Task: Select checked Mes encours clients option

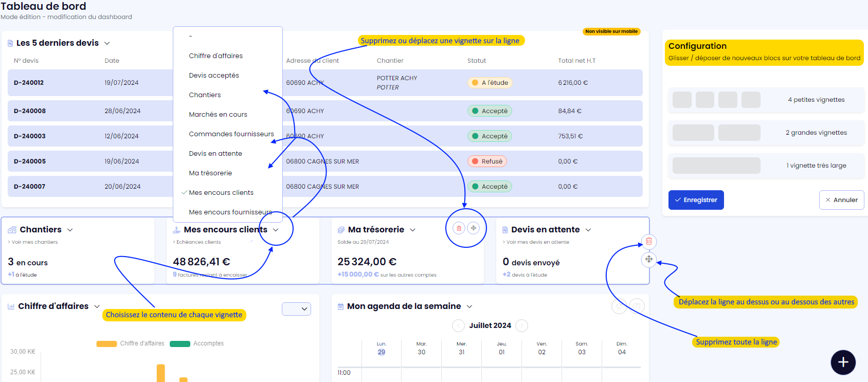Action: click(221, 193)
